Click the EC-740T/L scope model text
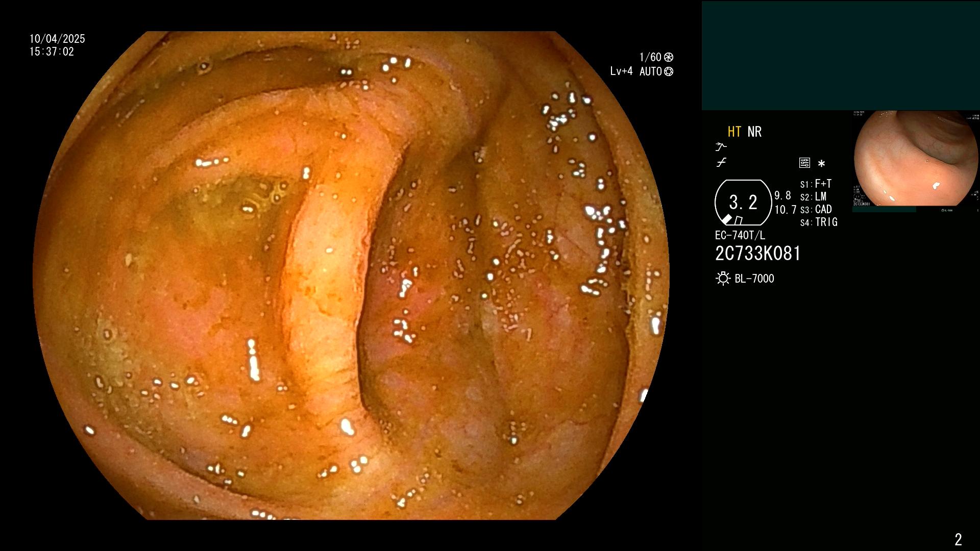 (x=740, y=235)
